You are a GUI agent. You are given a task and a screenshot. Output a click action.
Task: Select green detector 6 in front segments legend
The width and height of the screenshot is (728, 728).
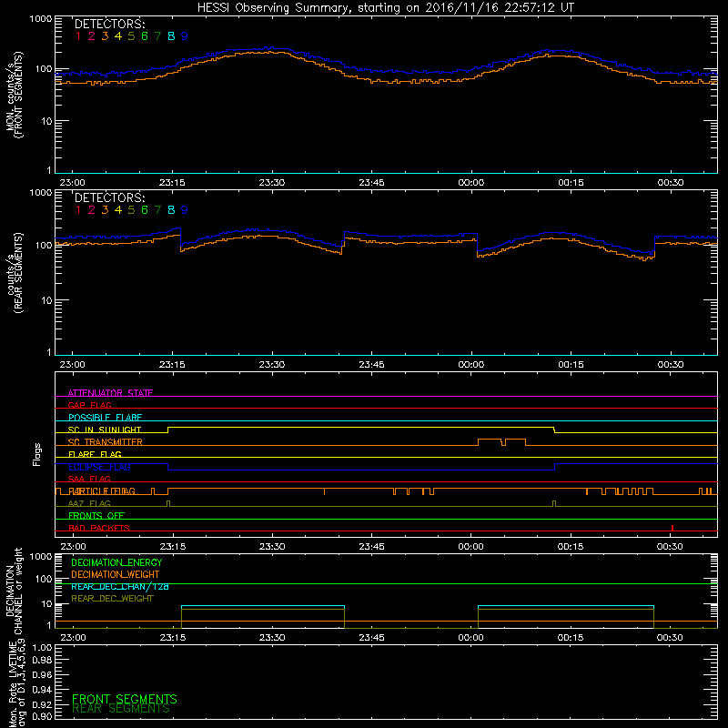145,36
